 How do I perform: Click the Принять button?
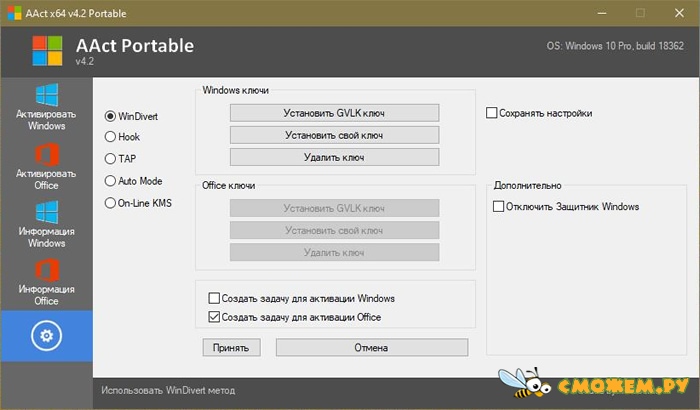(231, 347)
